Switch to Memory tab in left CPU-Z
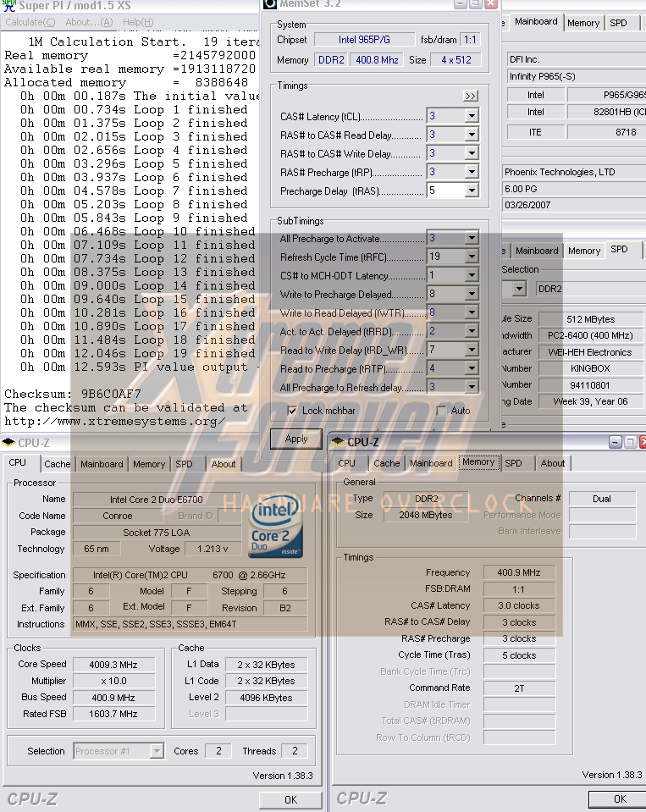This screenshot has height=812, width=646. coord(148,464)
